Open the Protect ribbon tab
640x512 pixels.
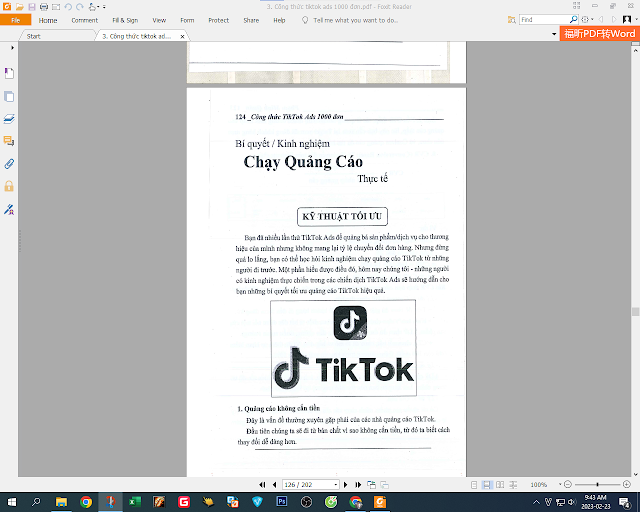pos(218,20)
